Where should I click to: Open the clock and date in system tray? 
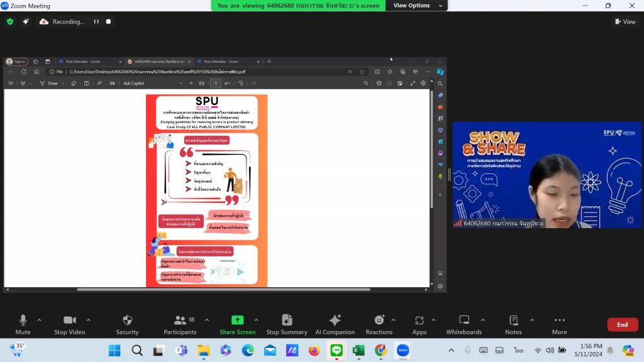pos(588,350)
